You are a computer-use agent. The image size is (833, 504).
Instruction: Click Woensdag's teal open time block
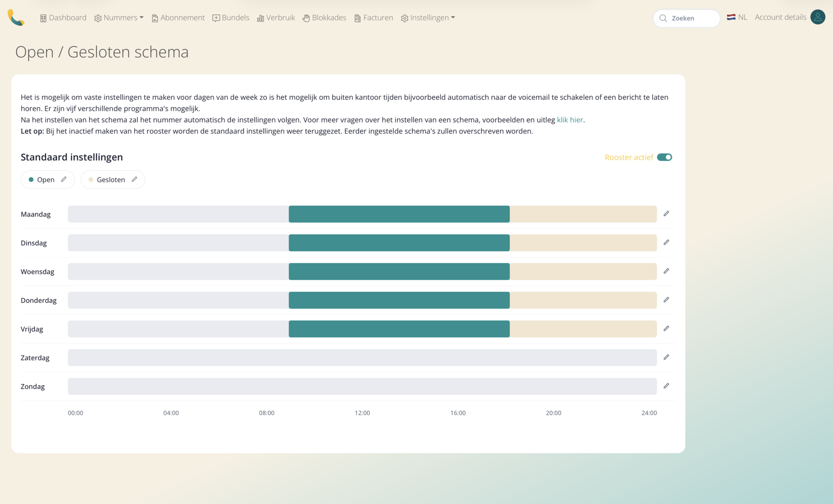click(x=399, y=271)
